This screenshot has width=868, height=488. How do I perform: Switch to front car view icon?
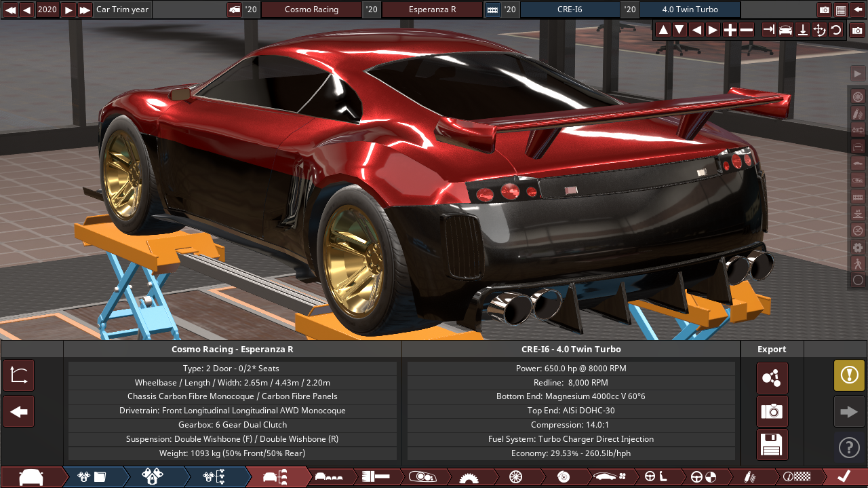pyautogui.click(x=785, y=30)
